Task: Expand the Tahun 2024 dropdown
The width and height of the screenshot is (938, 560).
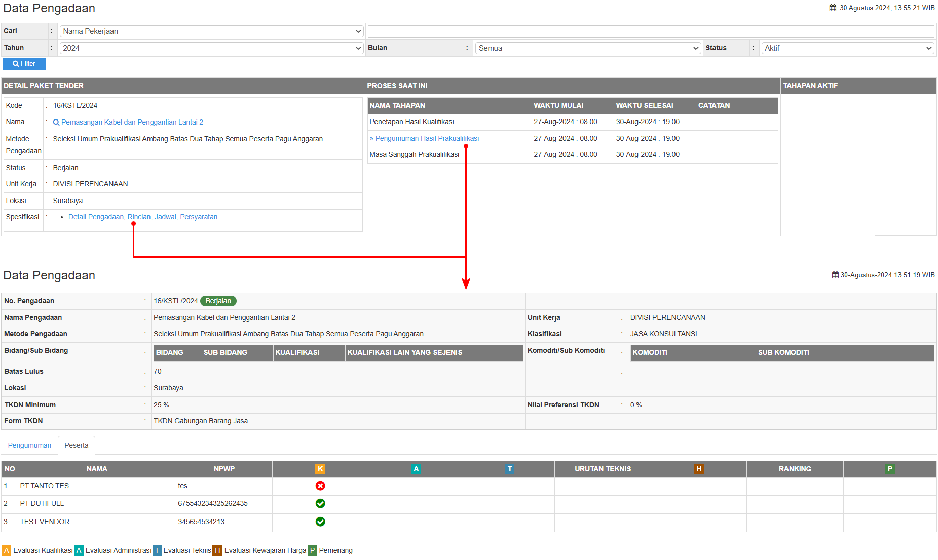Action: (211, 48)
